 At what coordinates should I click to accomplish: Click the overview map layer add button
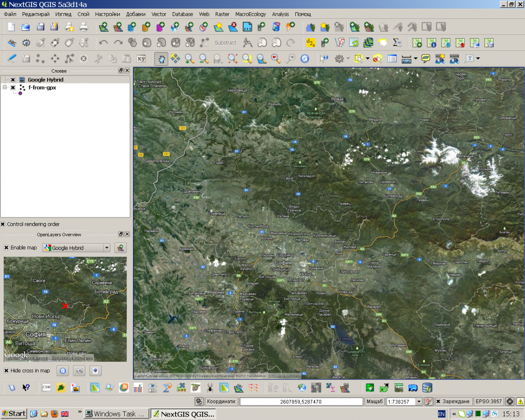point(121,248)
